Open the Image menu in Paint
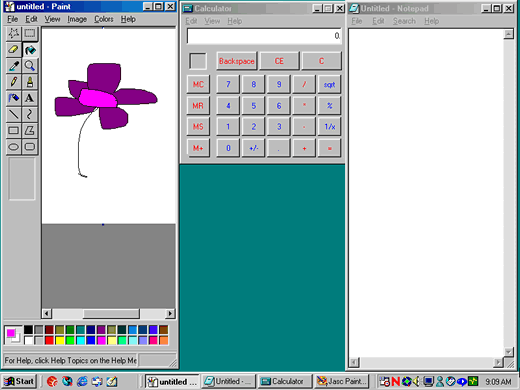520x390 pixels. (x=77, y=19)
